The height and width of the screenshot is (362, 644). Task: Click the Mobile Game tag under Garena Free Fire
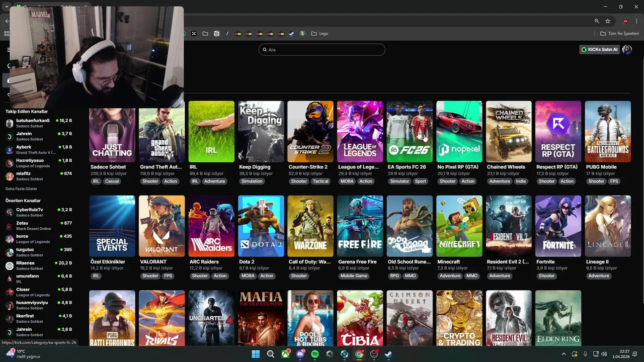tap(354, 276)
